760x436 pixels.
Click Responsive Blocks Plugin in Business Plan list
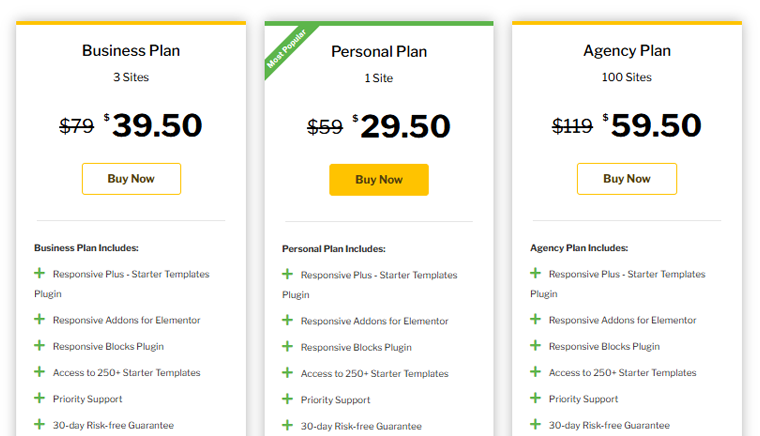pos(108,346)
